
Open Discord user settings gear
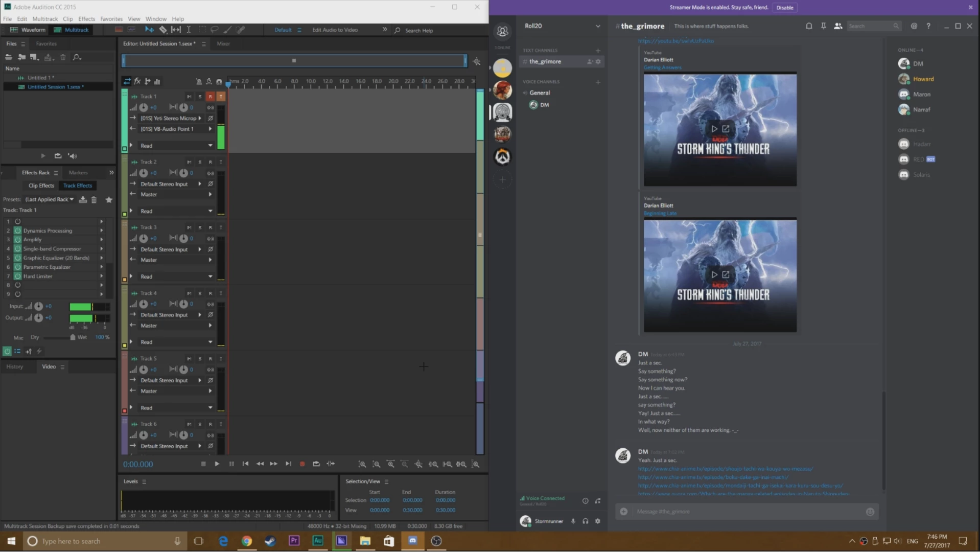(598, 521)
